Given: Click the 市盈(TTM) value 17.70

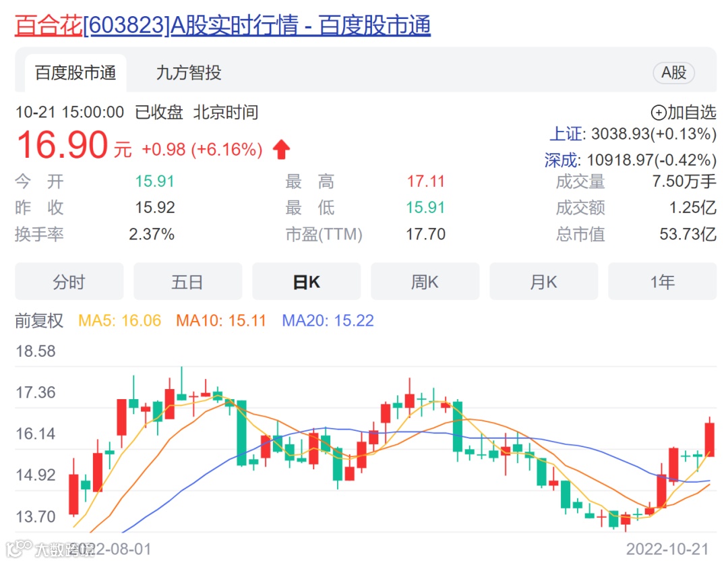Looking at the screenshot, I should 426,234.
